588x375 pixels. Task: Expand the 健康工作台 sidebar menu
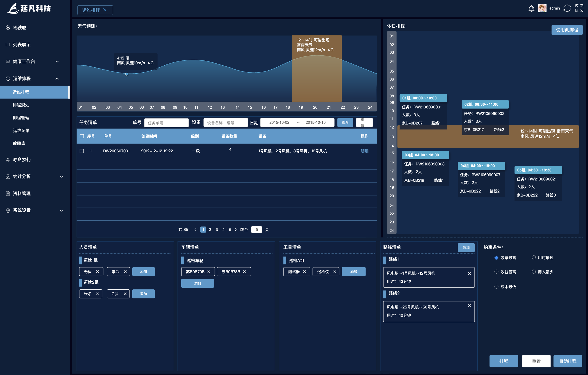coord(57,61)
